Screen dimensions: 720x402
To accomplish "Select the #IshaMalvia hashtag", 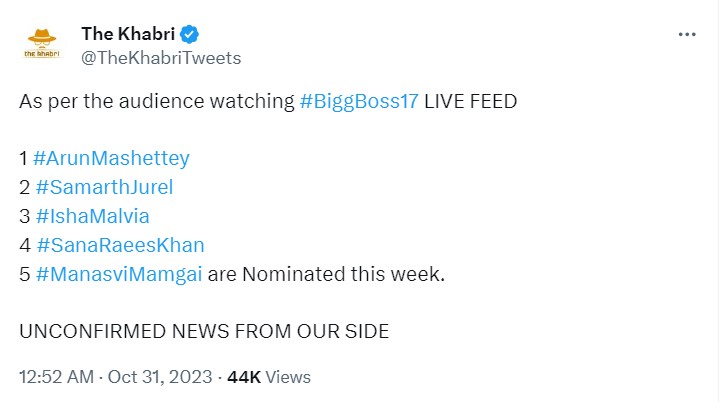I will pos(91,215).
